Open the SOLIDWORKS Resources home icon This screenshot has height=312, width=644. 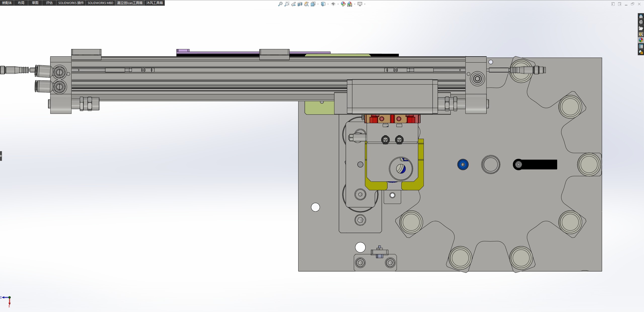pos(641,16)
